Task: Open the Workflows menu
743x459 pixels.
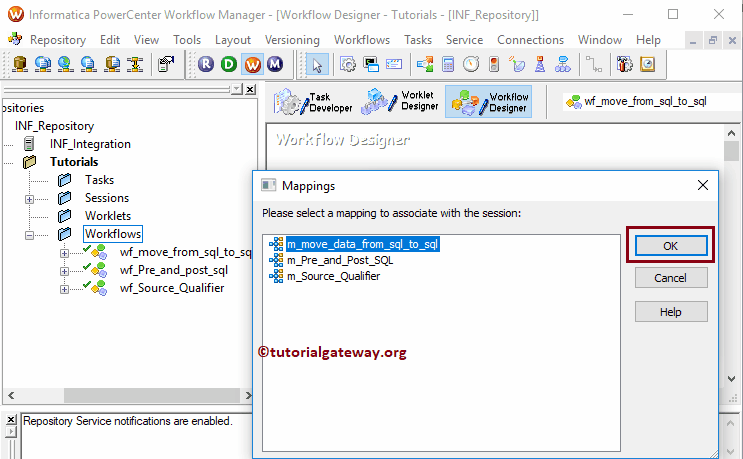Action: pyautogui.click(x=362, y=40)
